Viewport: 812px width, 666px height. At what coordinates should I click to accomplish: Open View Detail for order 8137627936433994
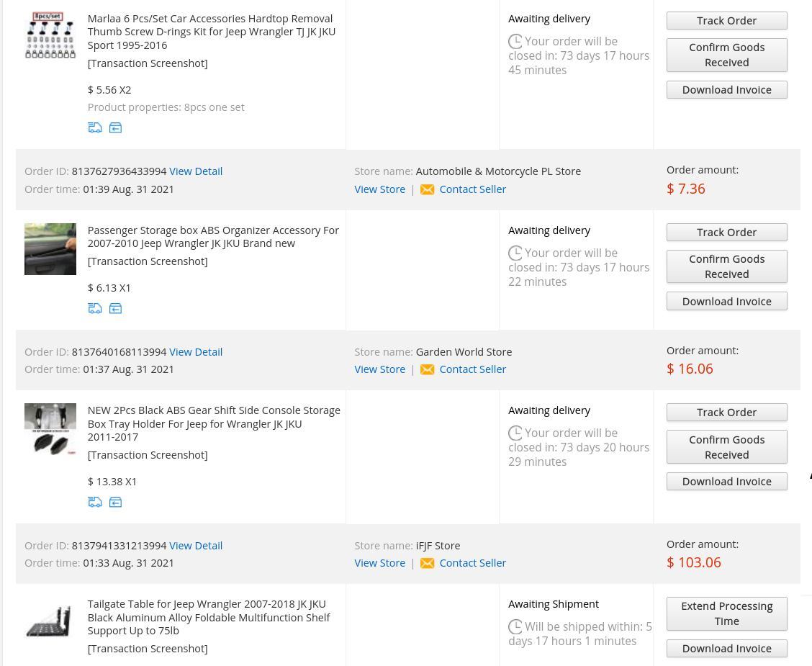tap(196, 171)
